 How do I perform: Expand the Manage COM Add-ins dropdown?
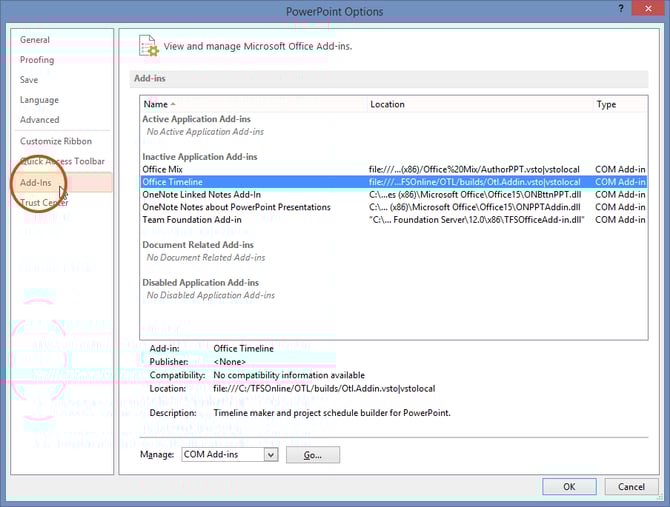click(270, 454)
